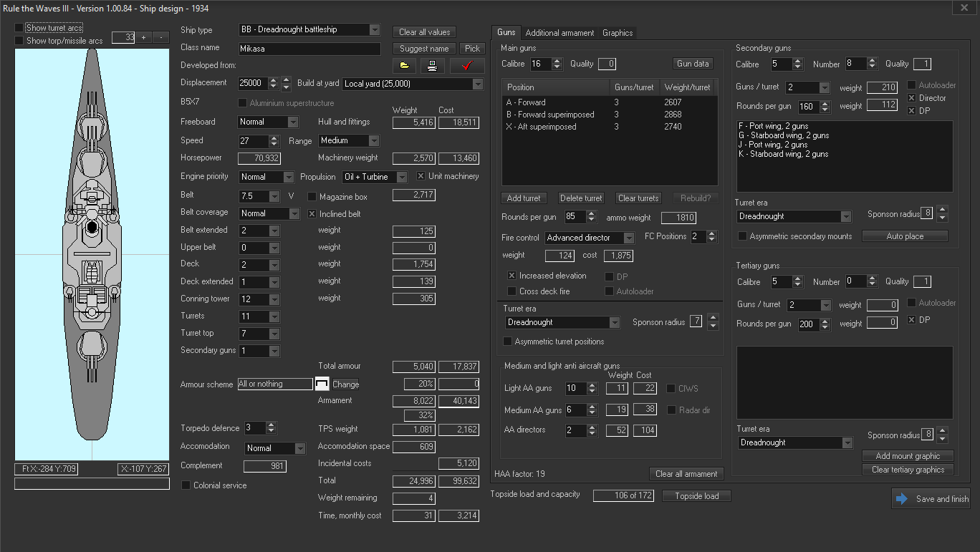Open the Ship type dropdown
980x552 pixels.
[375, 30]
